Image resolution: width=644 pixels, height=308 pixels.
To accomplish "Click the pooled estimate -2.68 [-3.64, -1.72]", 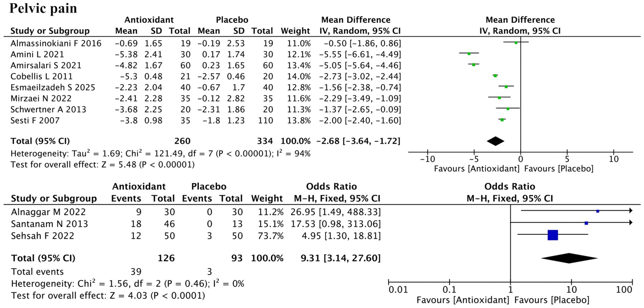I will point(358,141).
